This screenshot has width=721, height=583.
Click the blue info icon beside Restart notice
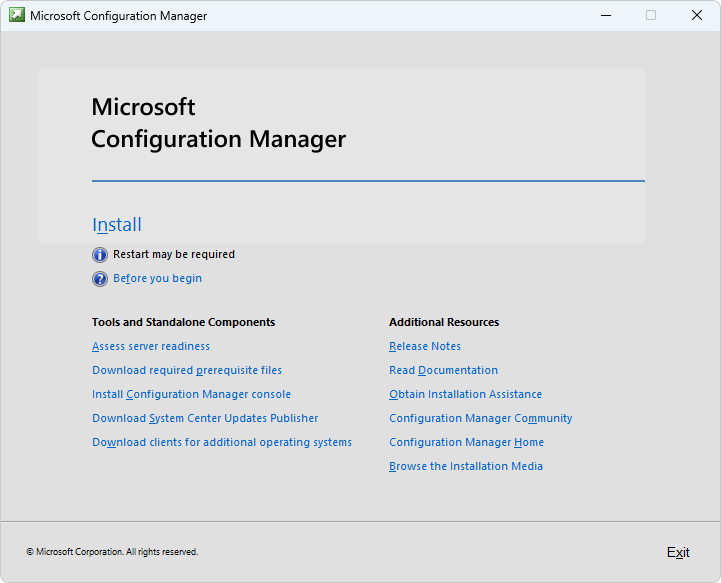pyautogui.click(x=100, y=255)
